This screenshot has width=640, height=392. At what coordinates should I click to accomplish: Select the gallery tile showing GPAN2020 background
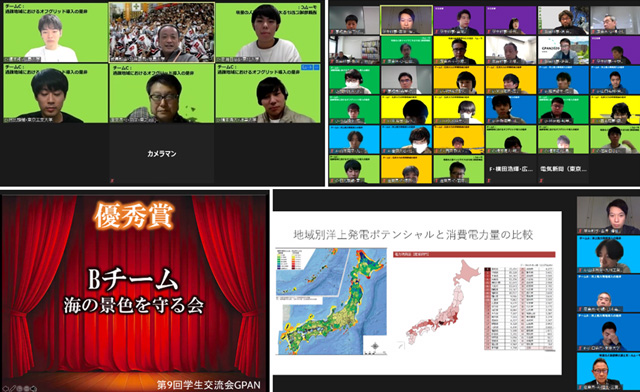[563, 50]
